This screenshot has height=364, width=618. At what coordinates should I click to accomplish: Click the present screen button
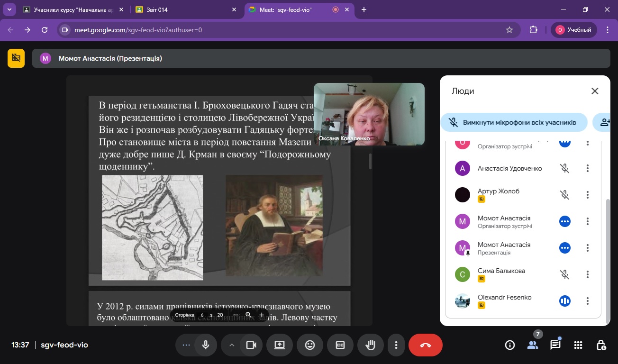[x=280, y=345]
